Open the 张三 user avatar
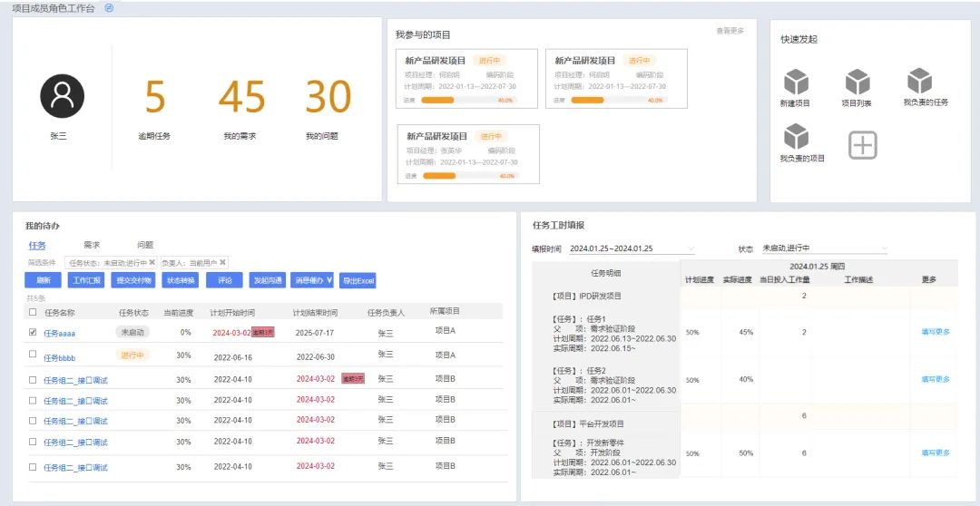The width and height of the screenshot is (980, 506). pyautogui.click(x=62, y=95)
